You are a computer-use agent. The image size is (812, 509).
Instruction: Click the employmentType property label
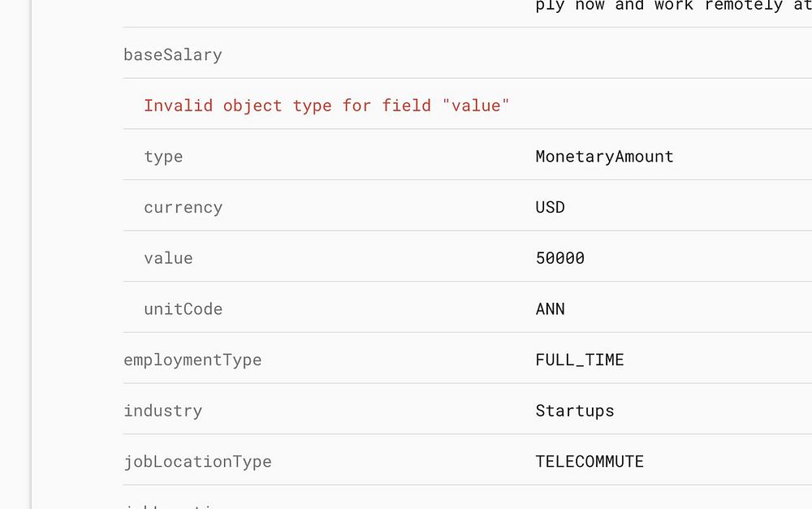pos(192,360)
